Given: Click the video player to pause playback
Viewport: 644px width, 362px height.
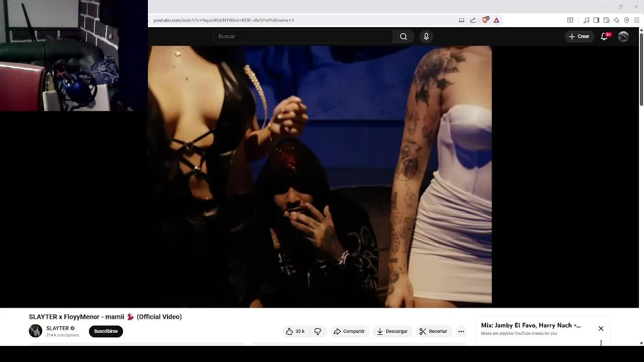Looking at the screenshot, I should (x=319, y=176).
